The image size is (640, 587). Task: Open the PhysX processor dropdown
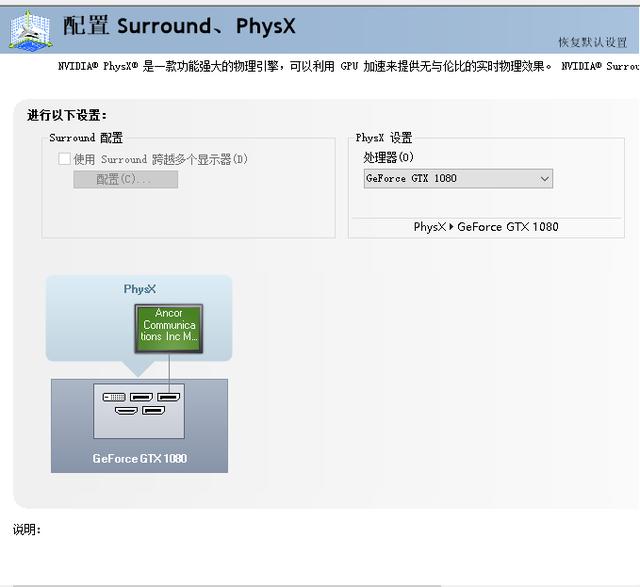[x=458, y=178]
